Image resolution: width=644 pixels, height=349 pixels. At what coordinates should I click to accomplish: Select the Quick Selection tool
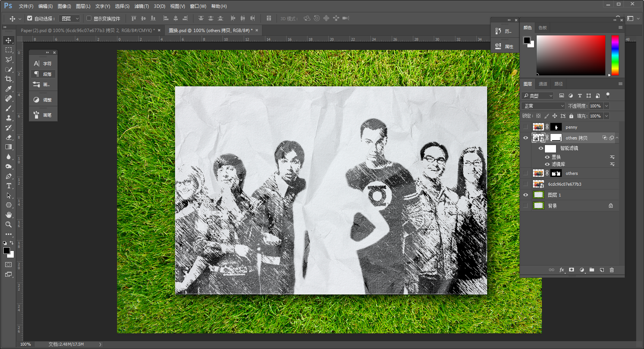point(9,69)
